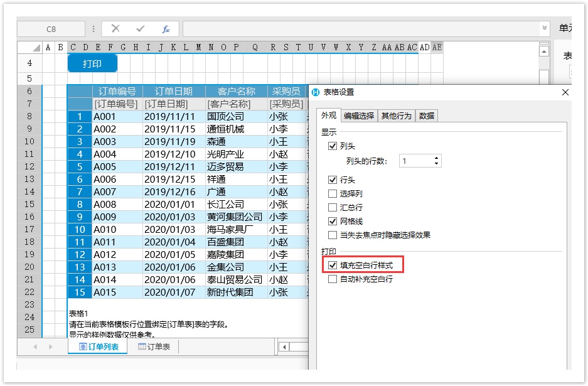Increase 列头的行数 with the up arrow
Screen dimensions: 588x386
[x=437, y=158]
